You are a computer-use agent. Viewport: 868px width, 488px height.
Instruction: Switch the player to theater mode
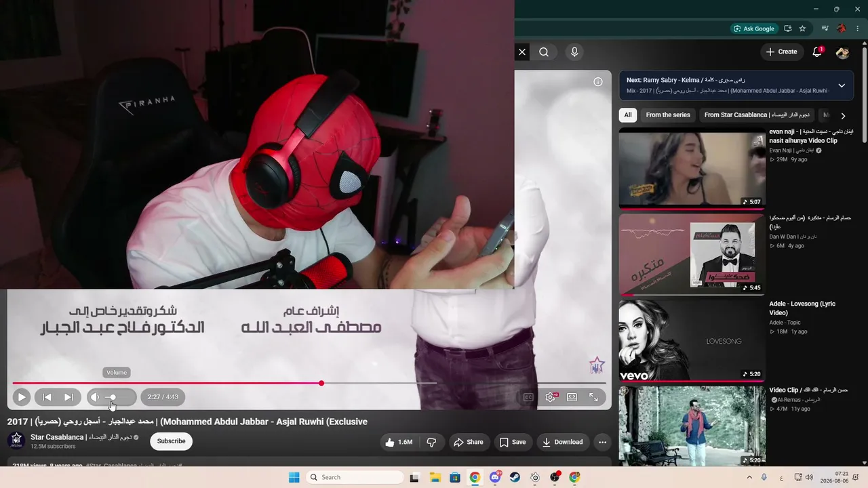tap(572, 397)
